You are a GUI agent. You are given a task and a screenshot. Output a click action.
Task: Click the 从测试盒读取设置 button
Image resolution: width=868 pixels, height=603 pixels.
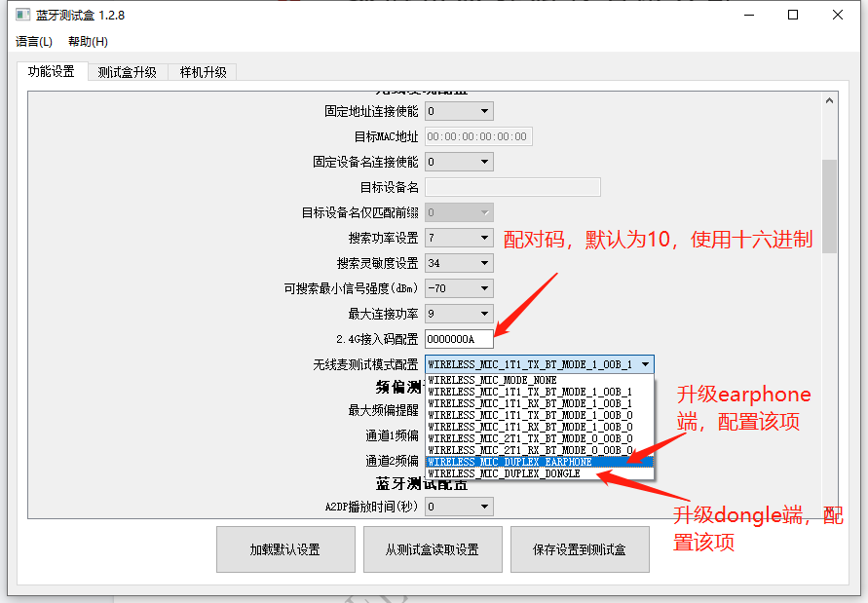click(433, 549)
